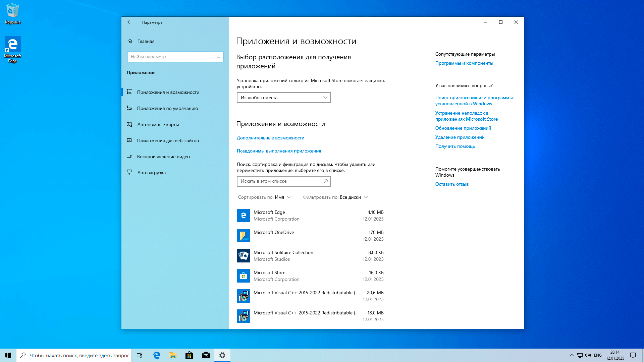
Task: Click the 'Искать в этом списке' search field
Action: (x=280, y=181)
